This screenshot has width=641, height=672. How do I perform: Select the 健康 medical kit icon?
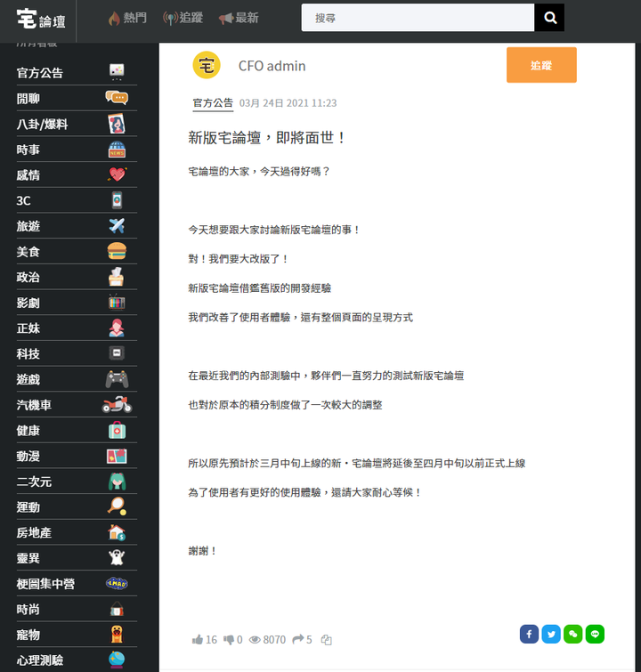coord(117,430)
